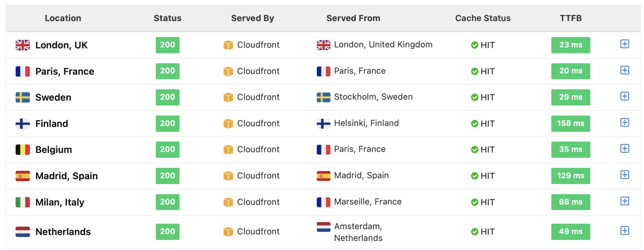The image size is (644, 250).
Task: Sort by the TTFB column header
Action: click(570, 18)
